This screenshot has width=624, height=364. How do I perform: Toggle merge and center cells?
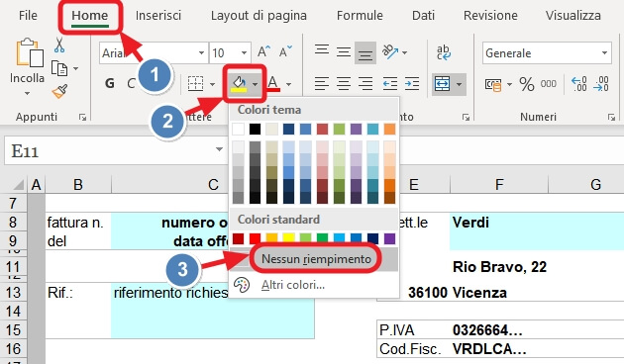[x=442, y=84]
